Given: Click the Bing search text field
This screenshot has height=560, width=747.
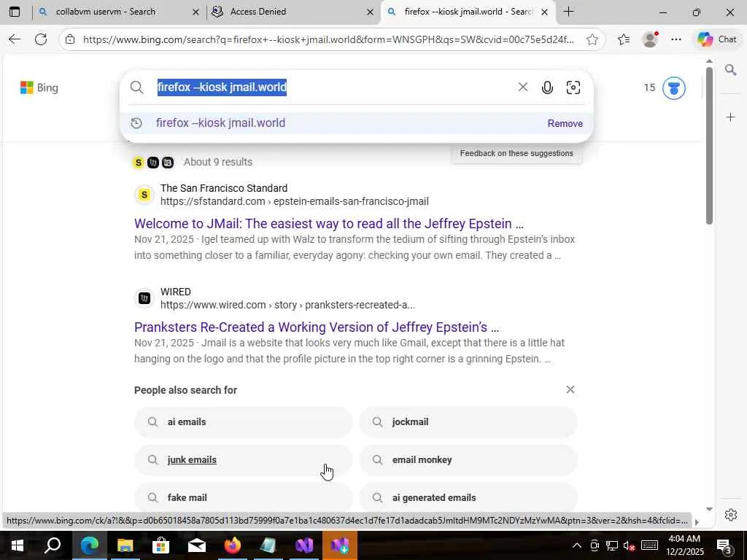Looking at the screenshot, I should (333, 87).
